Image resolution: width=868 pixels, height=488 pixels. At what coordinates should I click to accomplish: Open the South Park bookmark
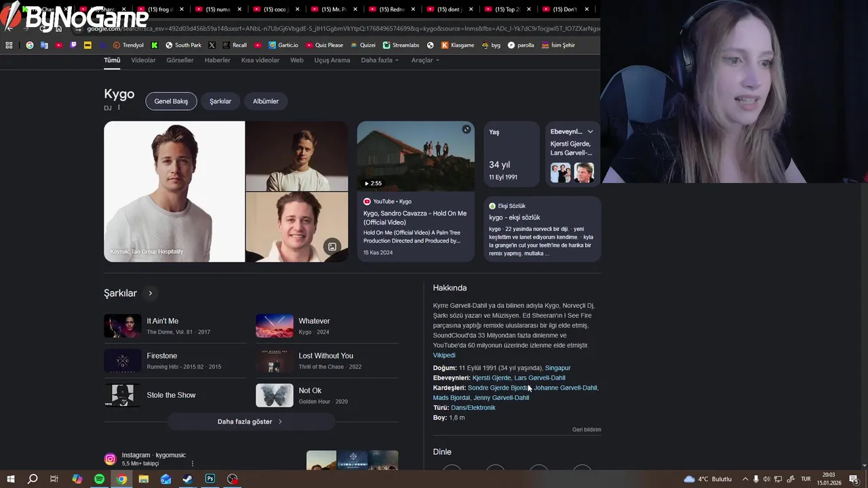tap(183, 45)
